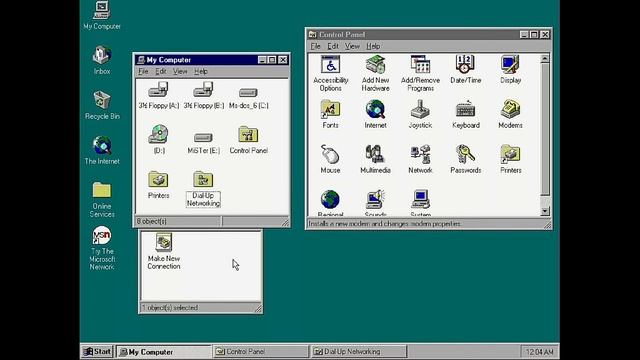Viewport: 640px width, 360px height.
Task: Open View menu in Control Panel window
Action: (352, 46)
